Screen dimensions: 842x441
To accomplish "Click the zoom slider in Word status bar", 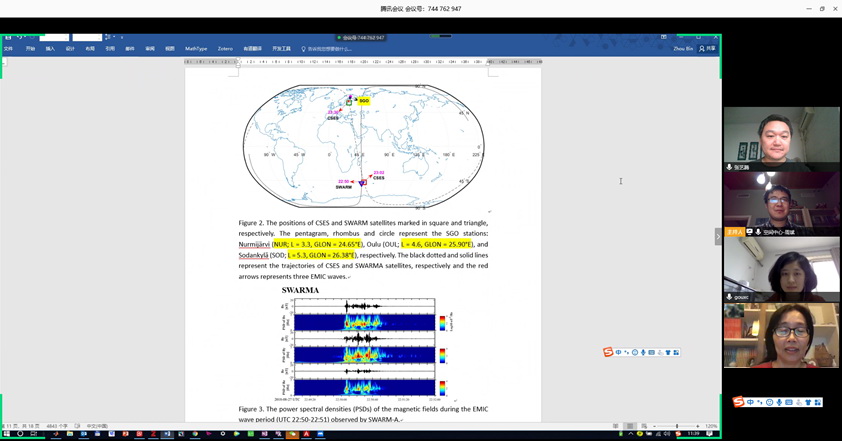I will point(676,426).
